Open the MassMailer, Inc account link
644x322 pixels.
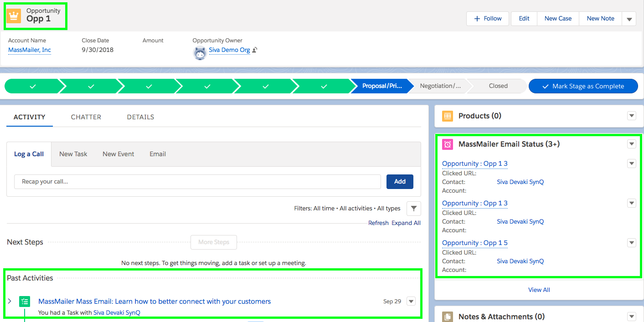[x=29, y=50]
